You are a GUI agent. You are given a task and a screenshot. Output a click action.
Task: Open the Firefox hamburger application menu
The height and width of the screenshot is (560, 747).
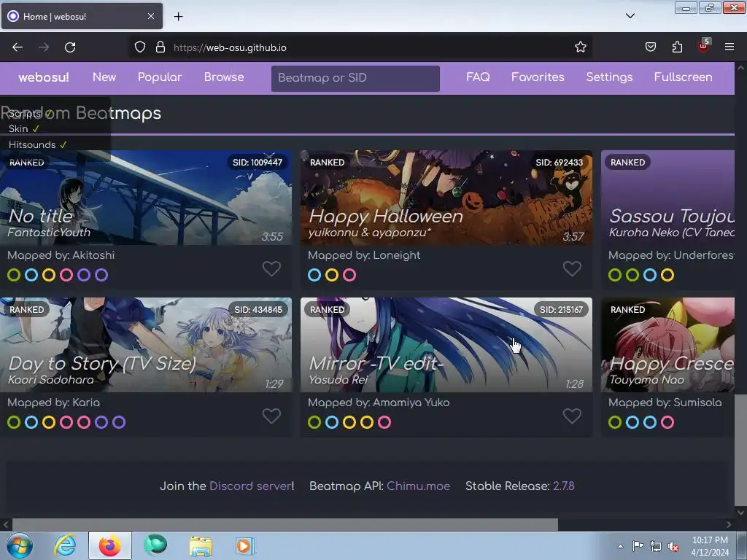[x=729, y=47]
